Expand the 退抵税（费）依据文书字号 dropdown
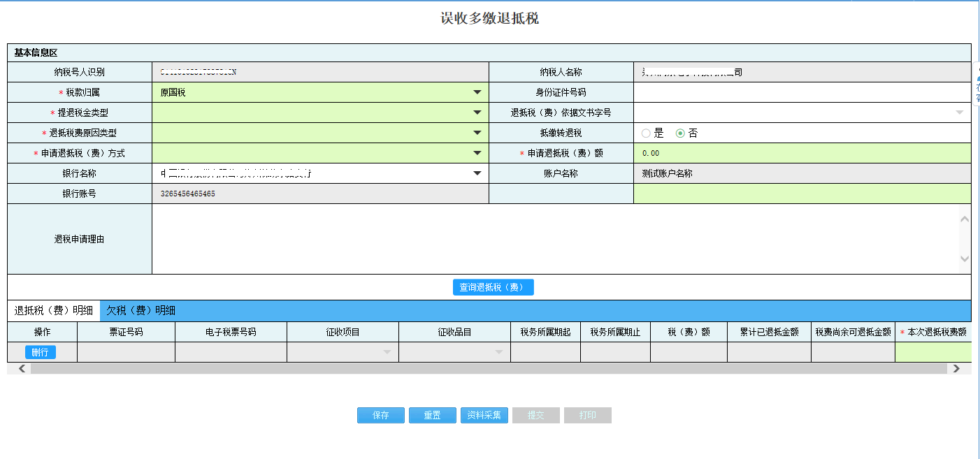This screenshot has width=980, height=459. click(960, 112)
